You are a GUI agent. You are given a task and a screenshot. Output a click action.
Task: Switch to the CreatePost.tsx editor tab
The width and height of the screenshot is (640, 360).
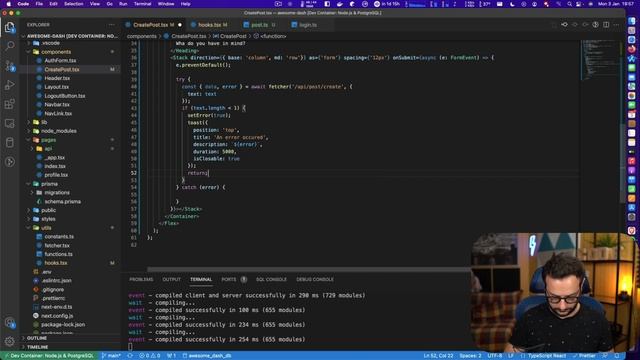(x=150, y=25)
